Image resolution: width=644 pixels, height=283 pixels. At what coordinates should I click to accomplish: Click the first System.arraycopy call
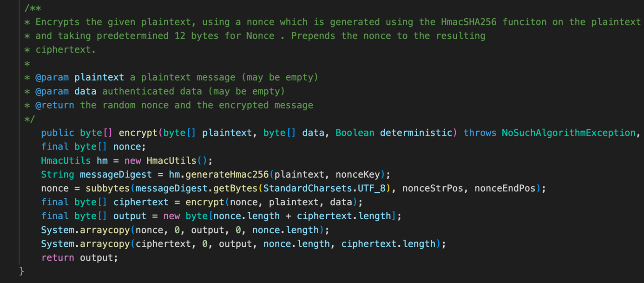pos(86,229)
